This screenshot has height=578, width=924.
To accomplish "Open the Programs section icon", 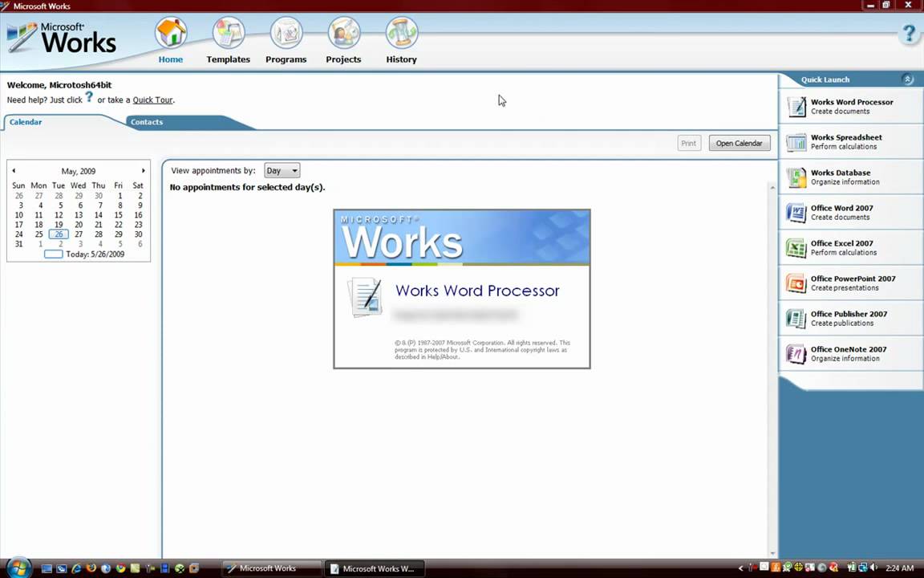I will tap(286, 33).
